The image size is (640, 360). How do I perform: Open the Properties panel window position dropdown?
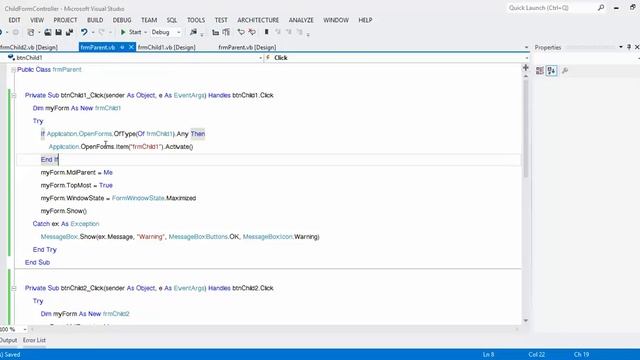click(x=621, y=47)
